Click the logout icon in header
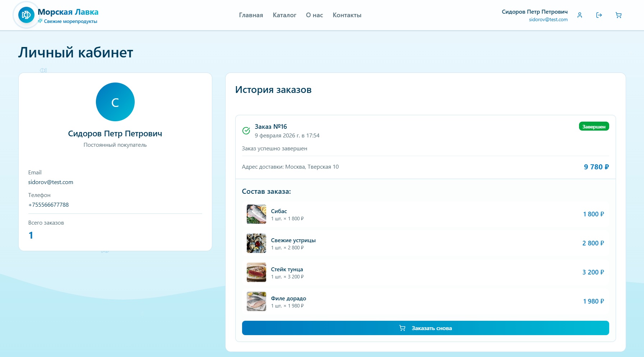Image resolution: width=644 pixels, height=357 pixels. 599,15
